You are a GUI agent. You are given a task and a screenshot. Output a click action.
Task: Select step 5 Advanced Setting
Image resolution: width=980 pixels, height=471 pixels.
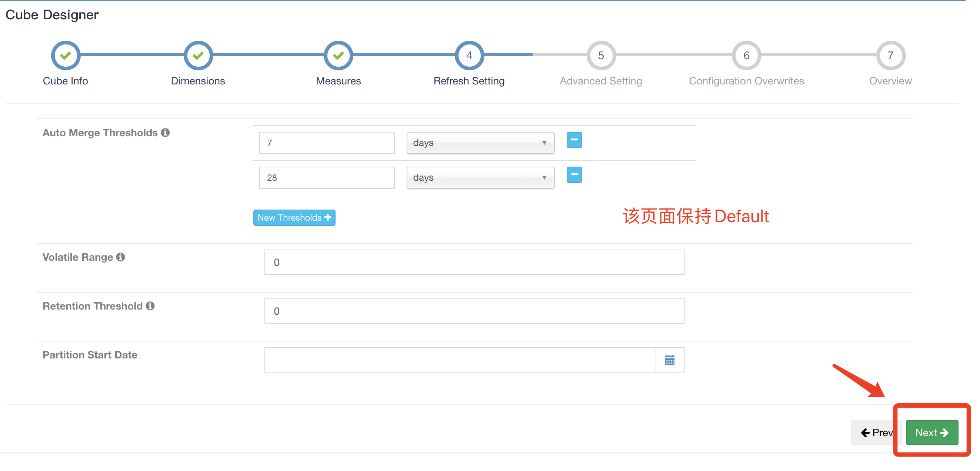pyautogui.click(x=601, y=56)
